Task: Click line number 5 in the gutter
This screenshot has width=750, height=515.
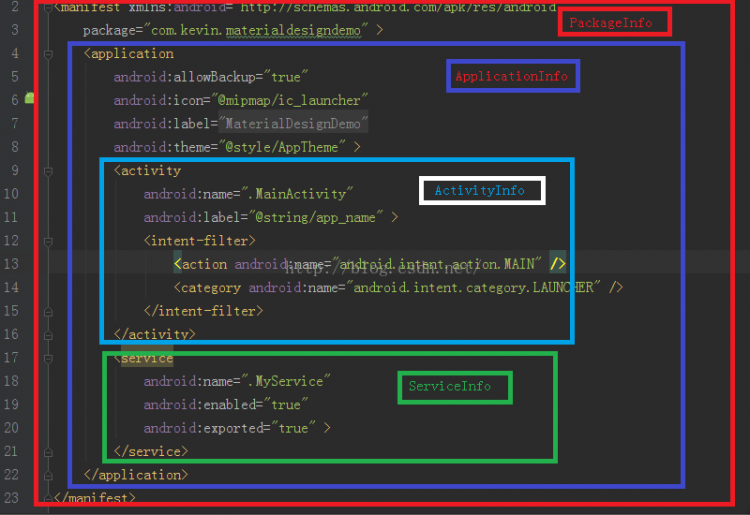Action: click(15, 77)
